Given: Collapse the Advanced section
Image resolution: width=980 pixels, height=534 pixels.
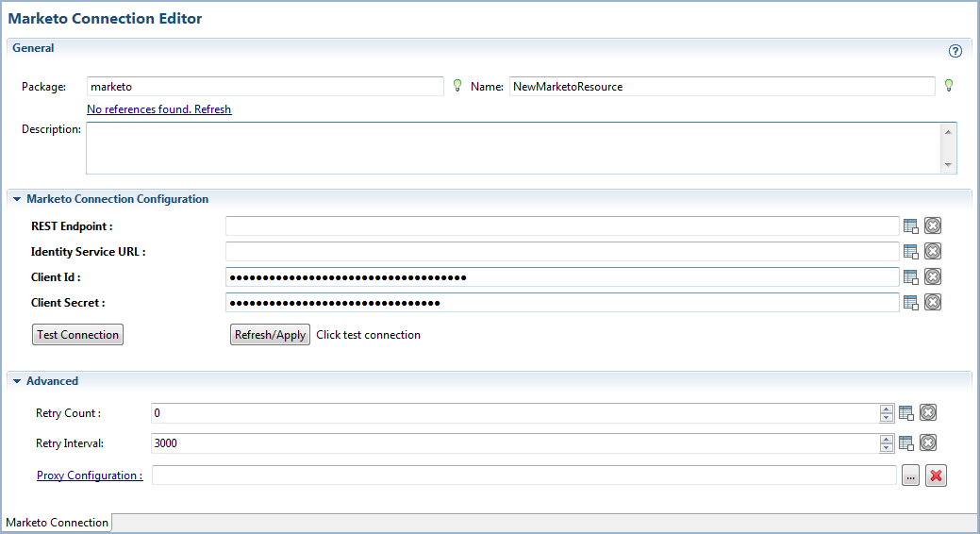Looking at the screenshot, I should point(17,381).
